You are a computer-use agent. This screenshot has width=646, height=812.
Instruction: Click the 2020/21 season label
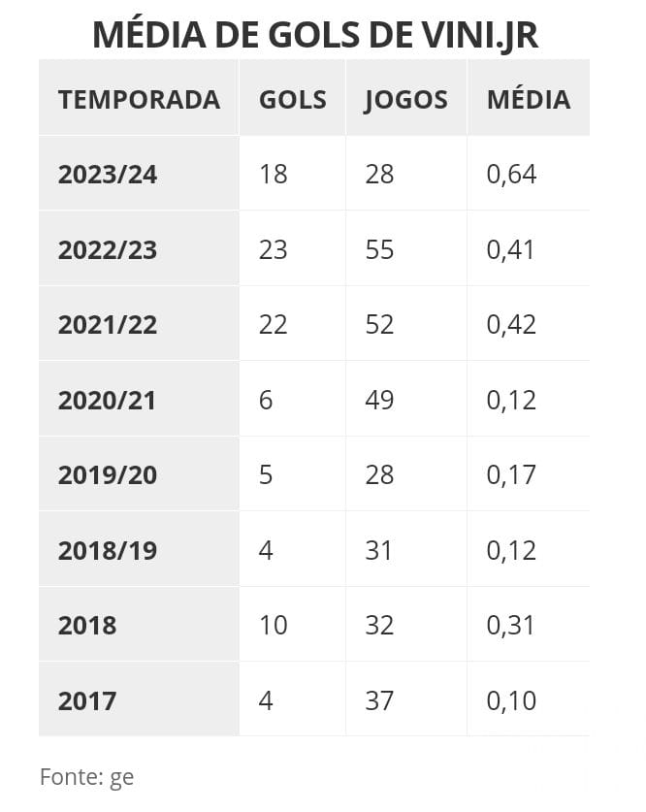pos(107,400)
